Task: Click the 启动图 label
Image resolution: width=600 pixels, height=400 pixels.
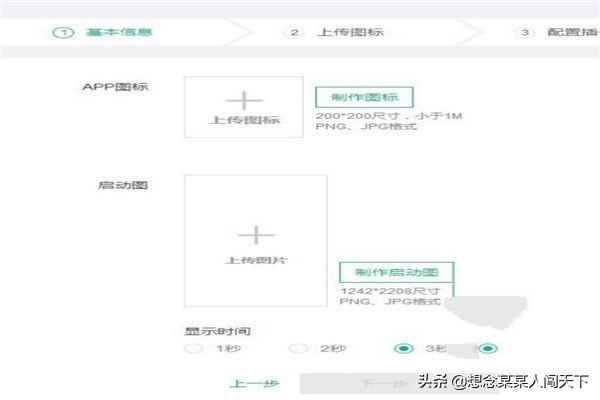Action: (x=123, y=186)
